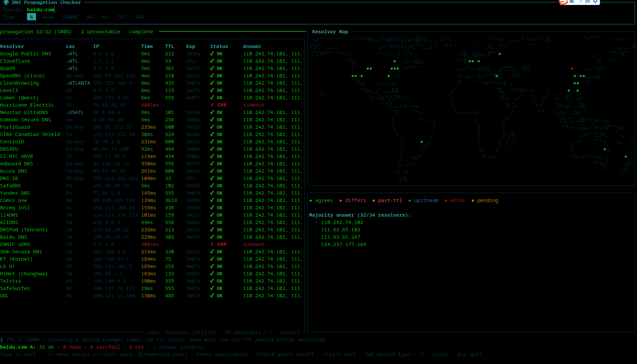Image resolution: width=637 pixels, height=364 pixels.
Task: Click the Resolver Map panel title
Action: coord(330,32)
